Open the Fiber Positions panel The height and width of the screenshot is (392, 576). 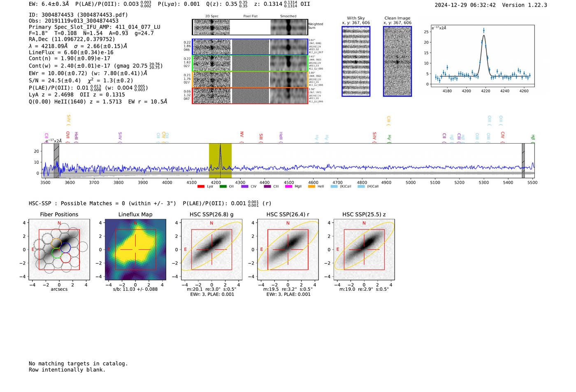click(59, 250)
